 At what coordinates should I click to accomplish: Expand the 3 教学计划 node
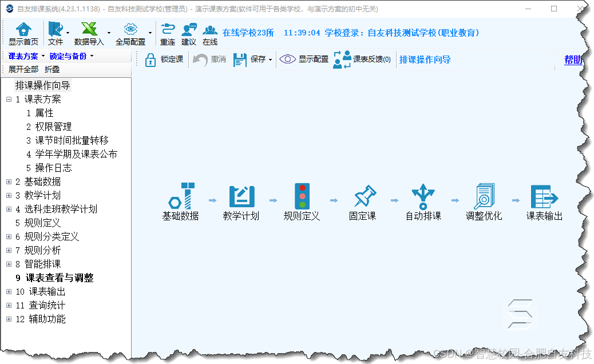point(9,195)
